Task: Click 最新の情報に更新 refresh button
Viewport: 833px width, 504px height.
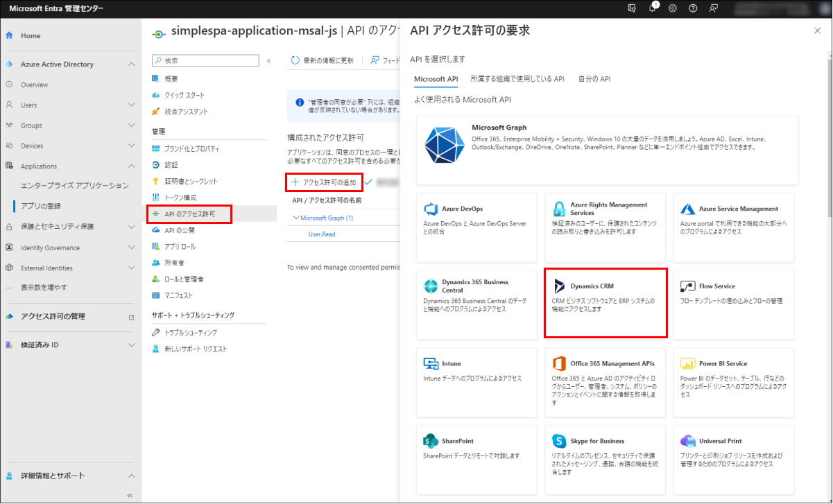Action: [x=323, y=60]
